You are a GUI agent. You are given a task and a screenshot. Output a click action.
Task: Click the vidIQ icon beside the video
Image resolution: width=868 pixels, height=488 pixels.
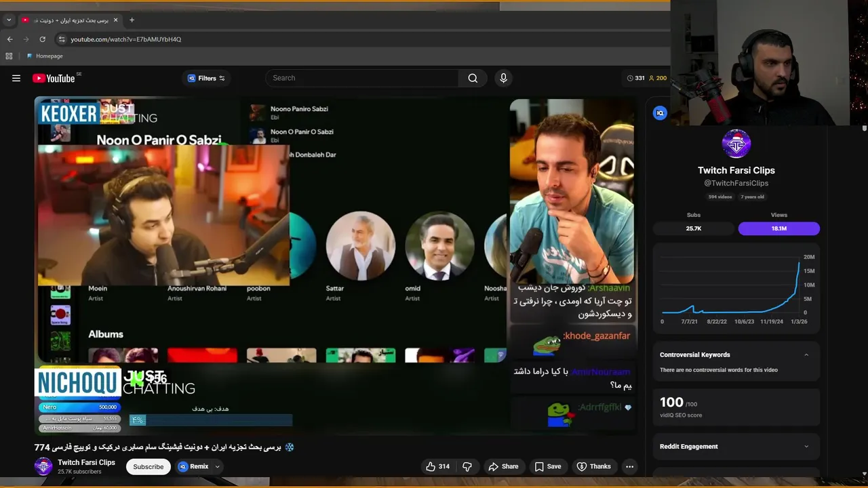(x=660, y=113)
